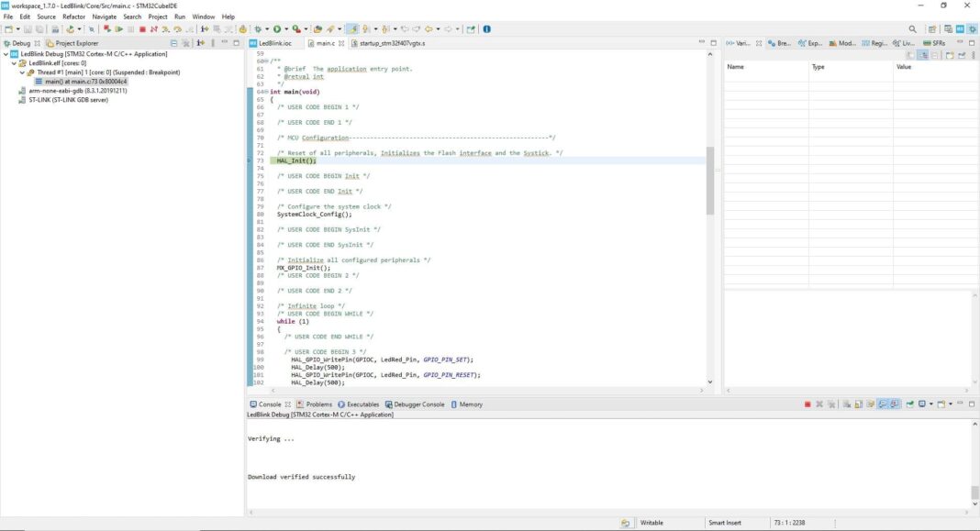Open the Refactor menu
Image resolution: width=980 pixels, height=531 pixels.
coord(73,17)
